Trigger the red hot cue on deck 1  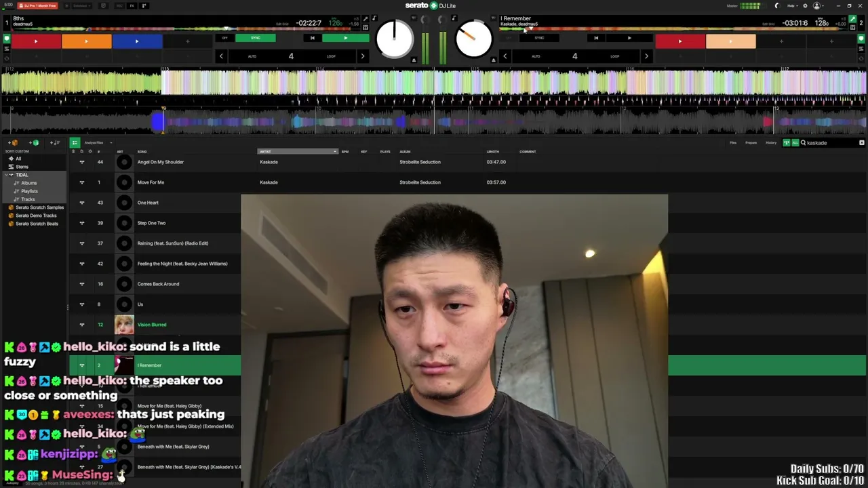[36, 41]
